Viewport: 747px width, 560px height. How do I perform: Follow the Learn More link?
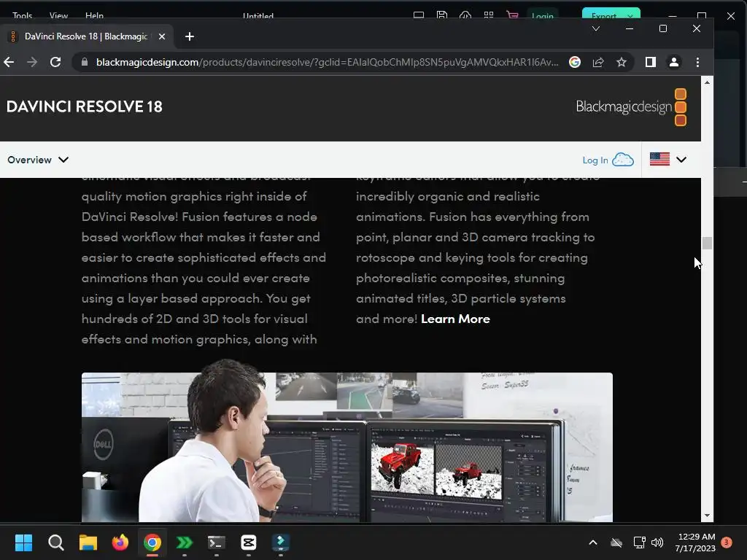pyautogui.click(x=455, y=319)
